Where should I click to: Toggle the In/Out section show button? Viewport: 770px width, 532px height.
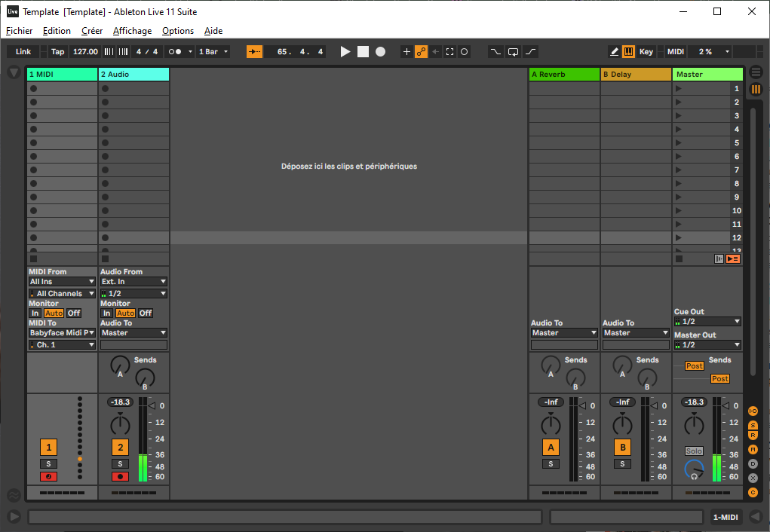coord(753,411)
